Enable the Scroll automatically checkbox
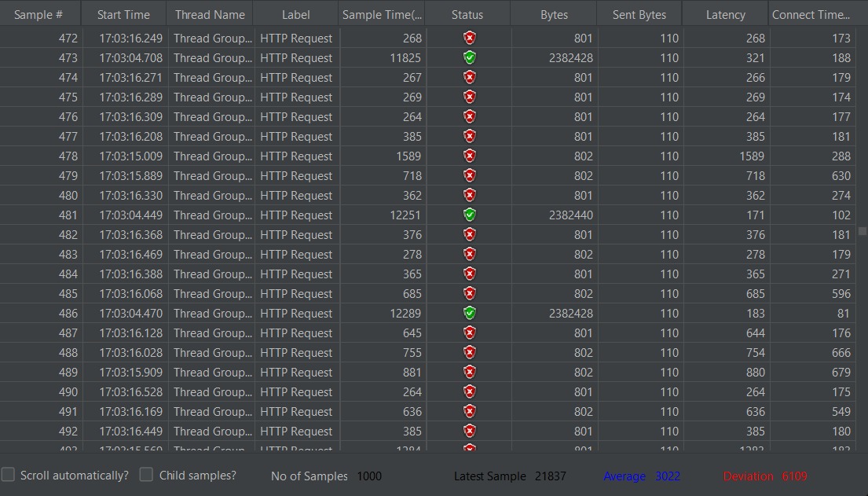 click(x=9, y=475)
